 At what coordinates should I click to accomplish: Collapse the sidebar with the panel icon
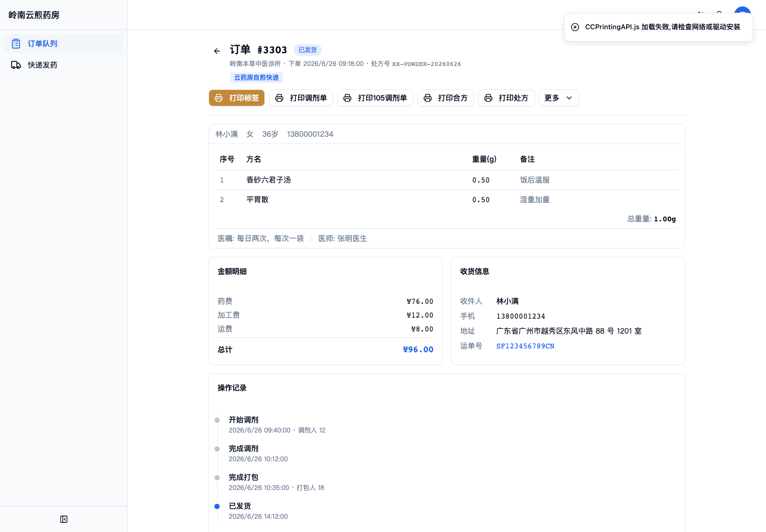coord(64,519)
